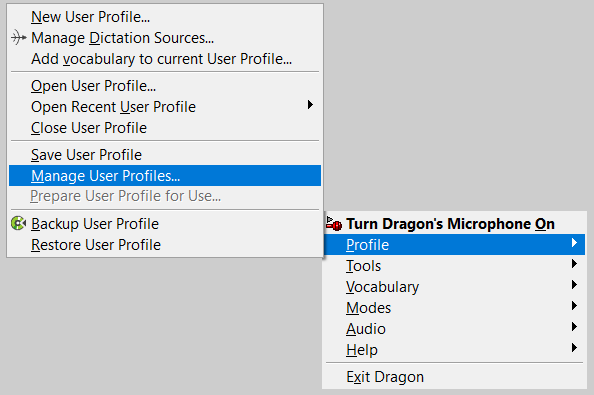Click the red microphone icon
594x395 pixels.
click(x=334, y=223)
